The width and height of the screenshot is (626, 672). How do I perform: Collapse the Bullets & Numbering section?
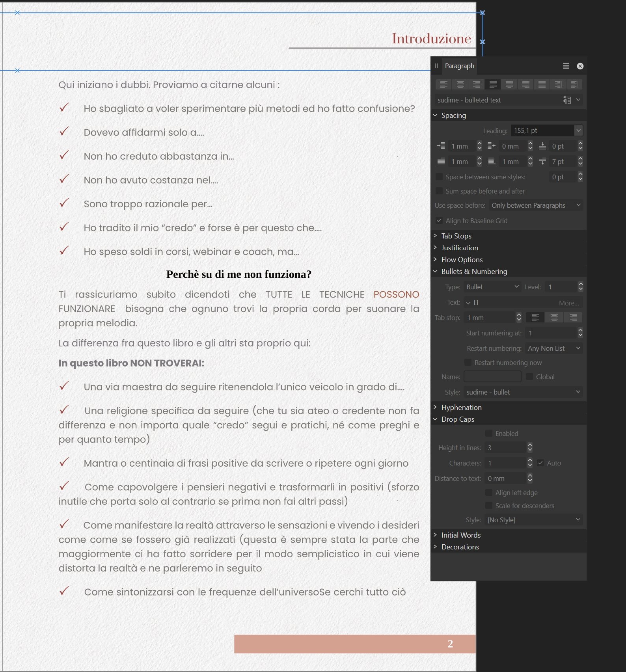[x=435, y=271]
